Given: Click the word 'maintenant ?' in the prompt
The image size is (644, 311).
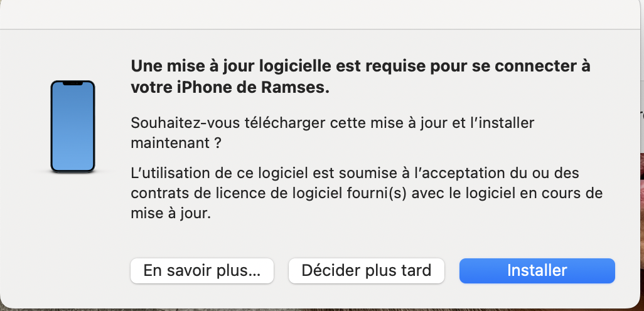Looking at the screenshot, I should pyautogui.click(x=176, y=143).
